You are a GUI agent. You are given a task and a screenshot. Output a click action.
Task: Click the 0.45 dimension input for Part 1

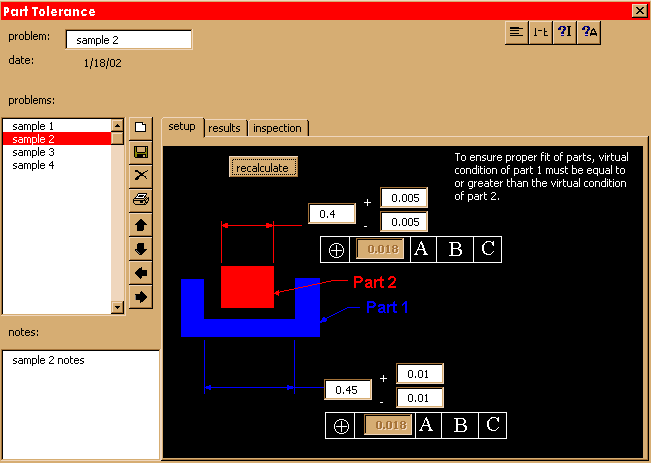point(349,389)
